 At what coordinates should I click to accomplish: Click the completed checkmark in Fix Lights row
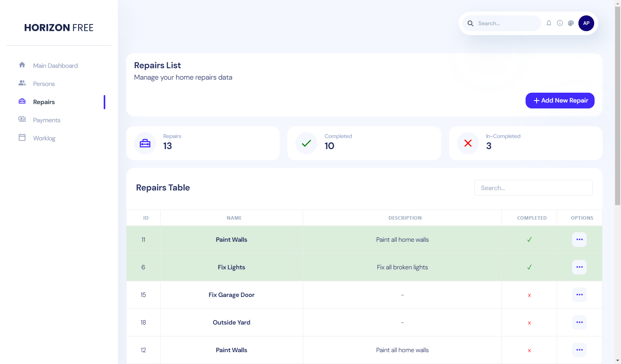click(x=529, y=267)
